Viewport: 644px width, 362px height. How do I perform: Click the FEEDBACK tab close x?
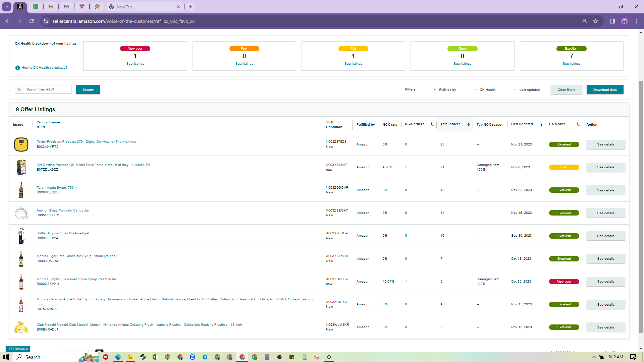click(27, 349)
